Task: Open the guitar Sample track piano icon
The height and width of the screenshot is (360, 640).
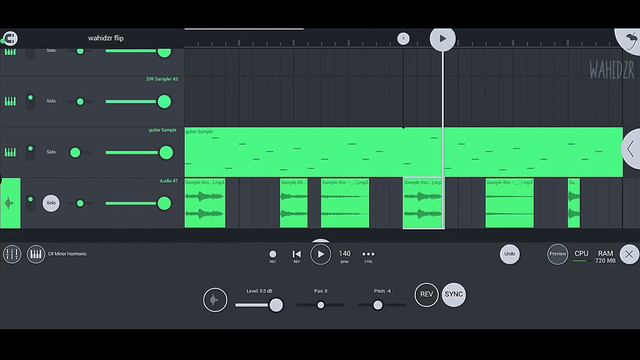Action: coord(10,152)
